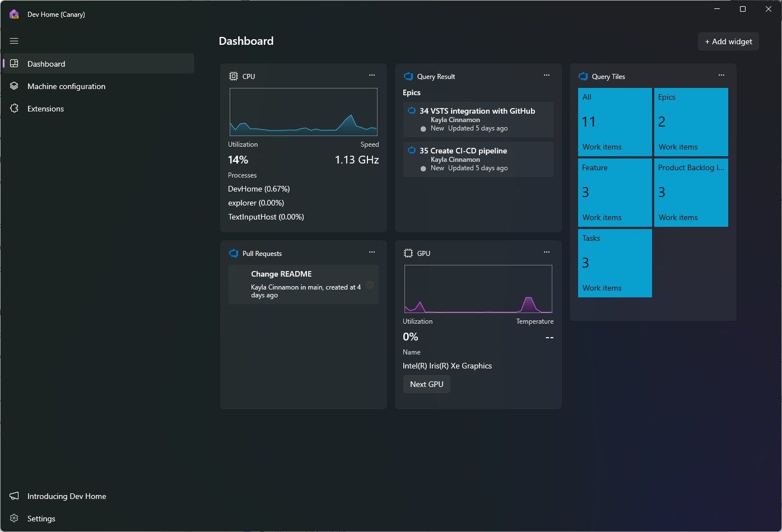The width and height of the screenshot is (782, 532).
Task: Open GPU widget more options menu
Action: (547, 252)
